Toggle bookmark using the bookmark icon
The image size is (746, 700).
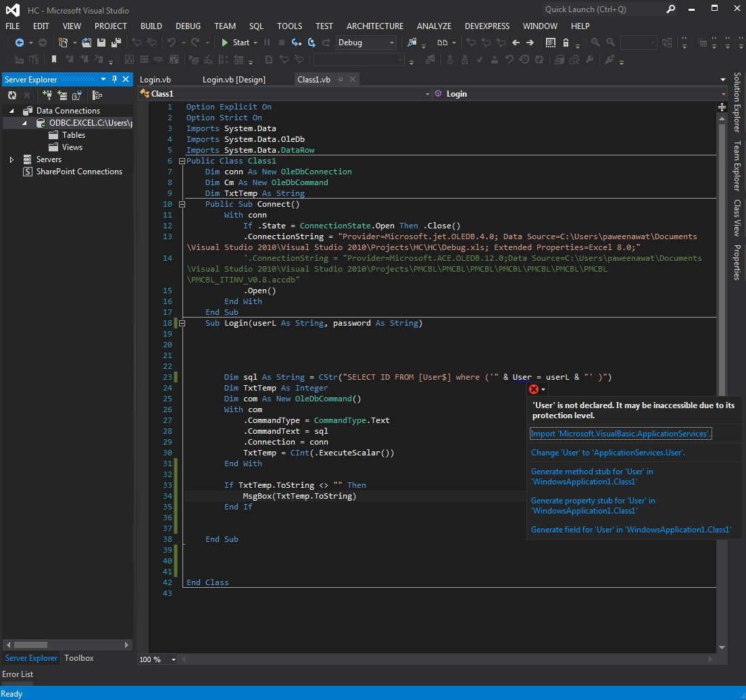(x=54, y=59)
